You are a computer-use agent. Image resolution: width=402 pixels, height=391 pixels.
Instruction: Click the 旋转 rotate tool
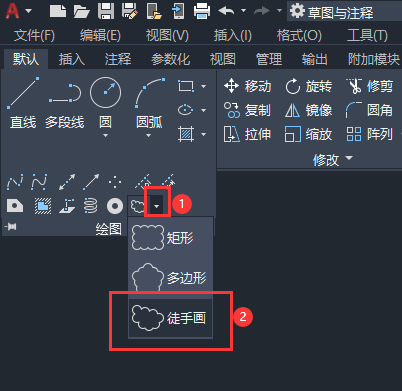[x=309, y=86]
